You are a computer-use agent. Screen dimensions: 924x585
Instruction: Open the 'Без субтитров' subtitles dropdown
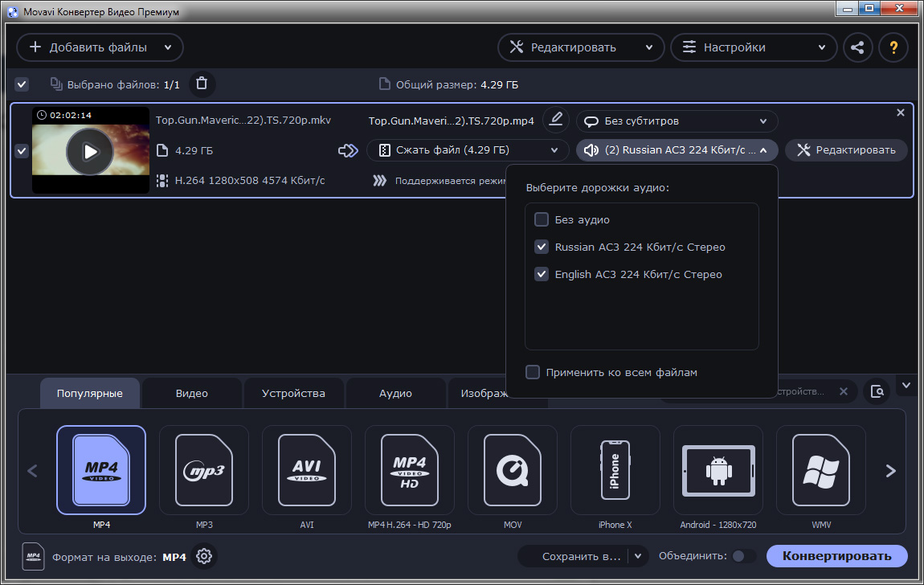click(677, 121)
